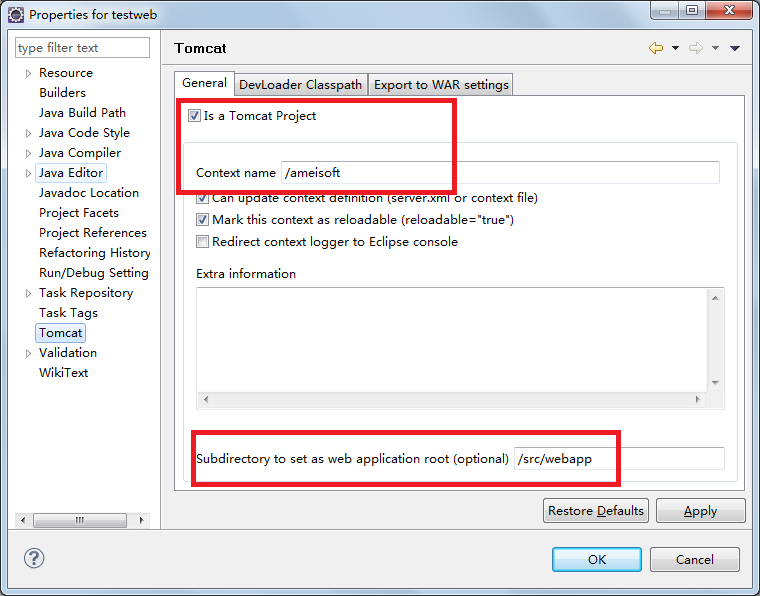
Task: Select Refactoring History item
Action: coord(95,253)
